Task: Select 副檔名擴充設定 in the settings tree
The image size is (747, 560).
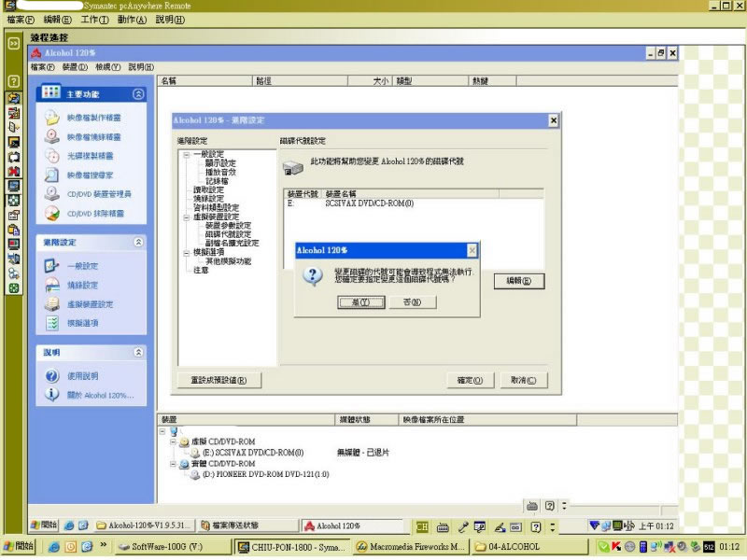Action: [x=232, y=244]
